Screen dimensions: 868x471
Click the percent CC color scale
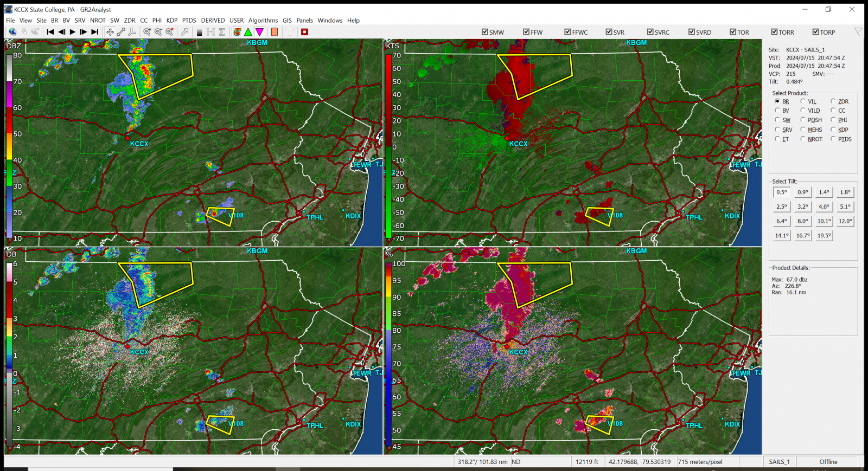click(x=388, y=355)
